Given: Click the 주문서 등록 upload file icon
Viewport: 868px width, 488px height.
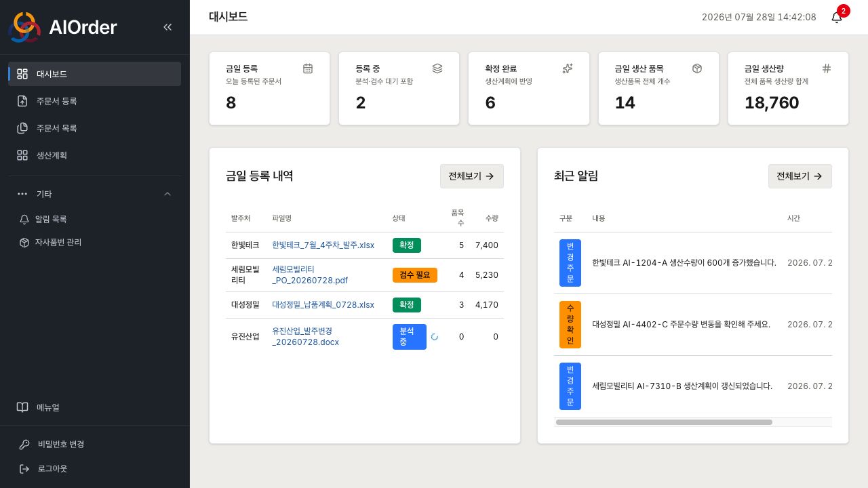Looking at the screenshot, I should tap(22, 101).
